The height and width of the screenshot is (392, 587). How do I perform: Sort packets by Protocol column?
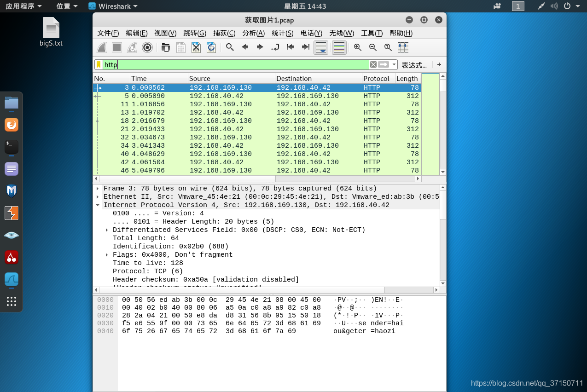click(x=378, y=79)
